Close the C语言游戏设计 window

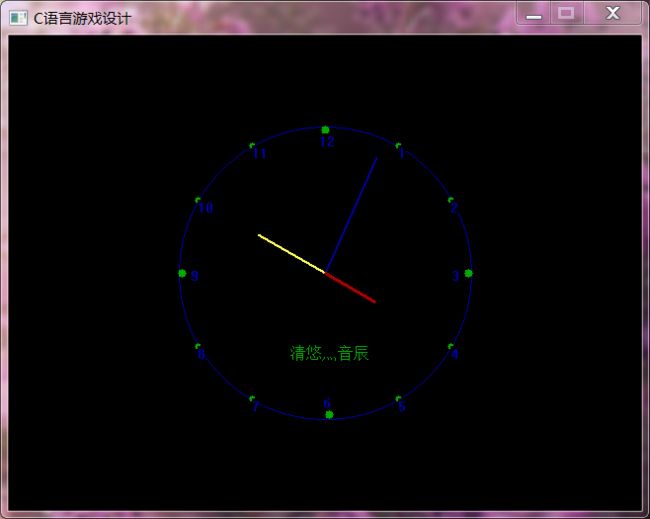point(613,13)
